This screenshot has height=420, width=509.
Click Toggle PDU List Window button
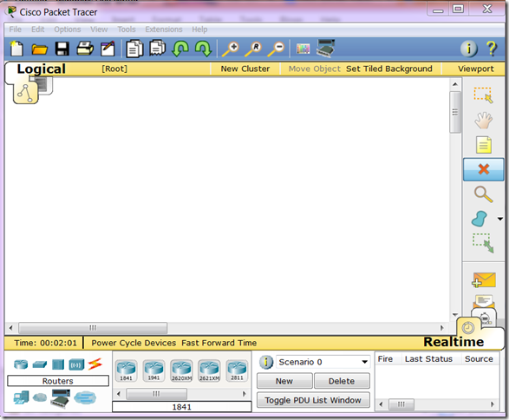313,400
